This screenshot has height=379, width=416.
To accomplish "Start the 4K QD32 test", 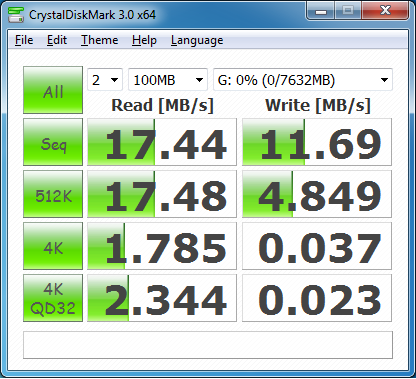I will (x=53, y=298).
